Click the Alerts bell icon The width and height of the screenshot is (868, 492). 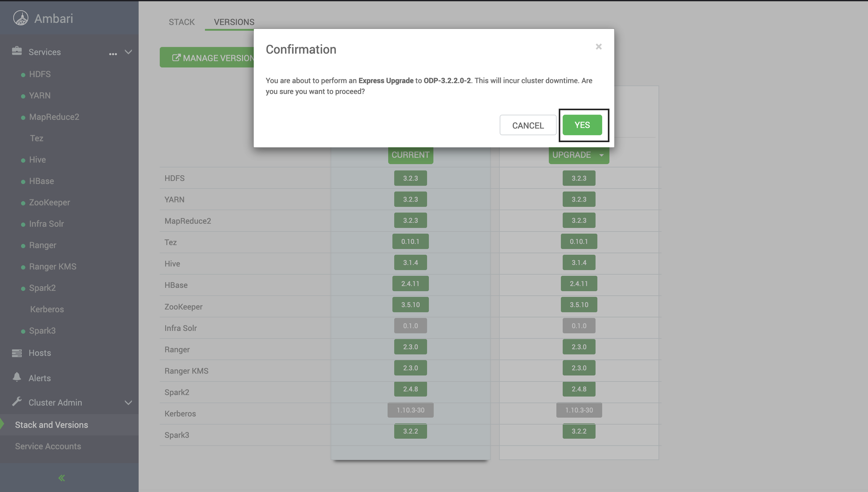(17, 377)
